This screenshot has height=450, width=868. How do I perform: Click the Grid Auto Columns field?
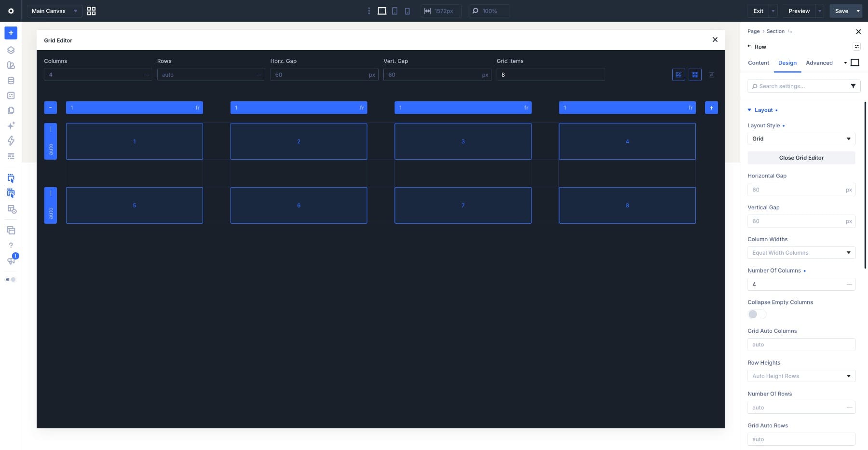click(x=801, y=344)
